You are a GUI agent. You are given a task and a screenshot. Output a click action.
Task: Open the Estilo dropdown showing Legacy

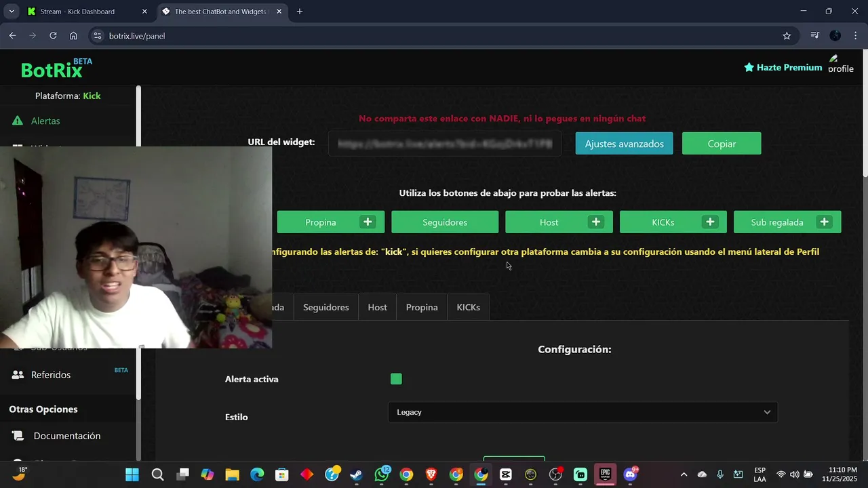coord(583,412)
